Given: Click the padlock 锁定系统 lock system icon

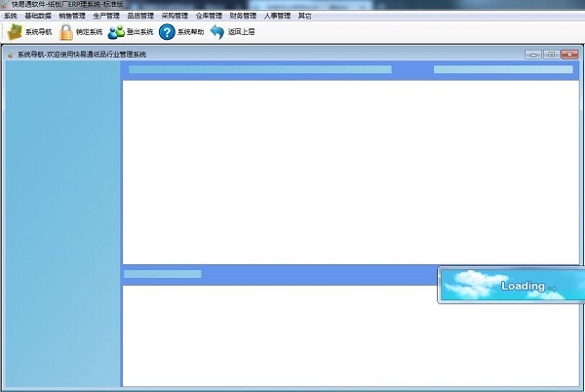Looking at the screenshot, I should coord(66,32).
